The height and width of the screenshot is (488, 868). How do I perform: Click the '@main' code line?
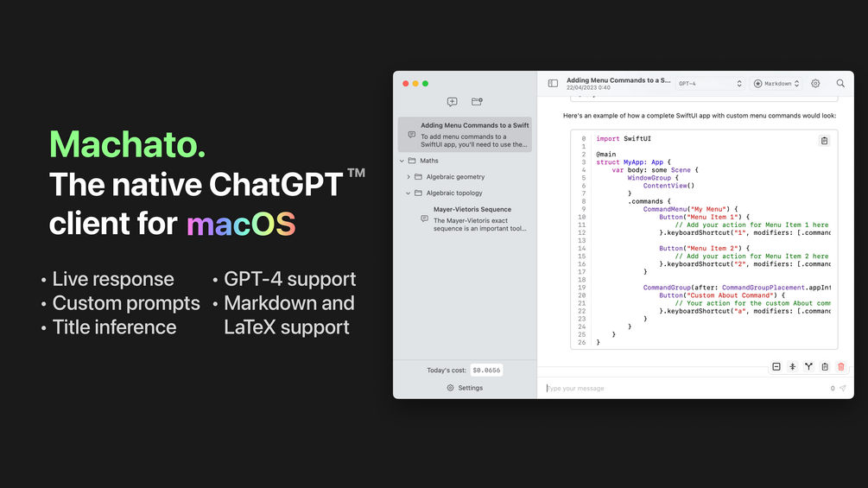[605, 155]
